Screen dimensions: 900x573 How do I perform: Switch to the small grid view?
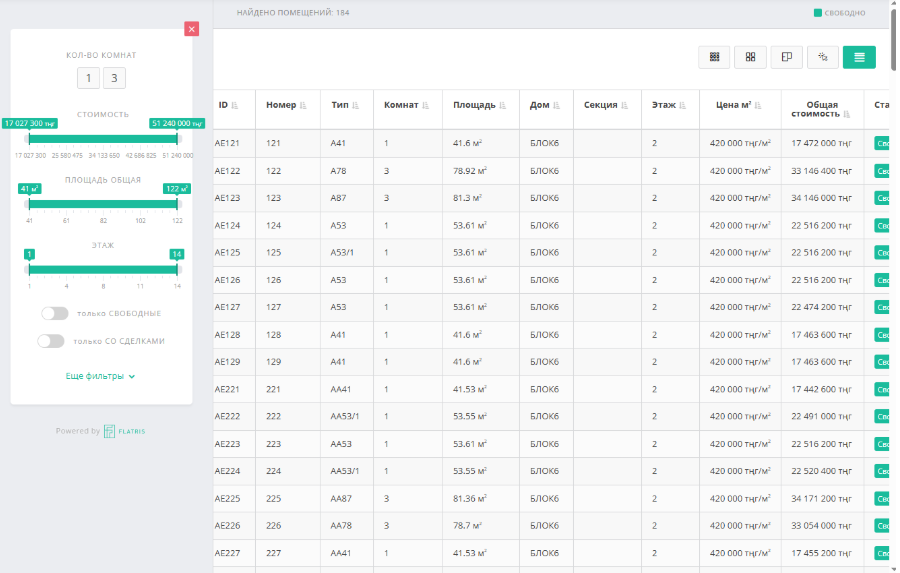(714, 57)
